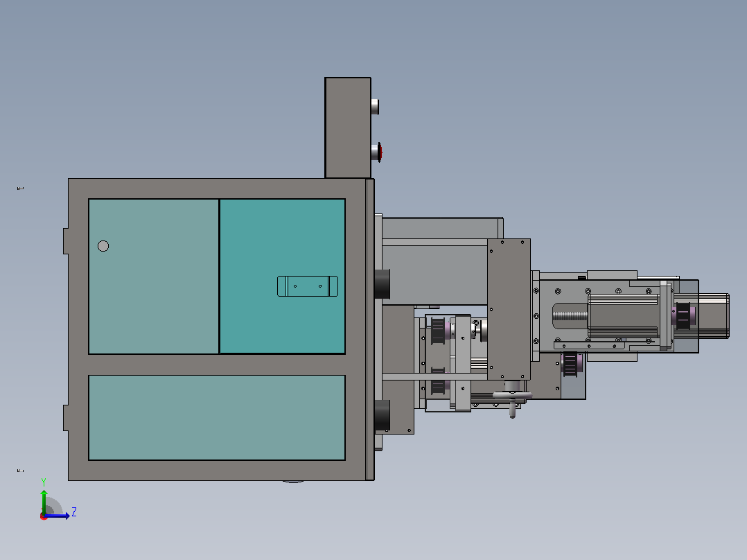Select the threaded lead screw

pos(570,316)
